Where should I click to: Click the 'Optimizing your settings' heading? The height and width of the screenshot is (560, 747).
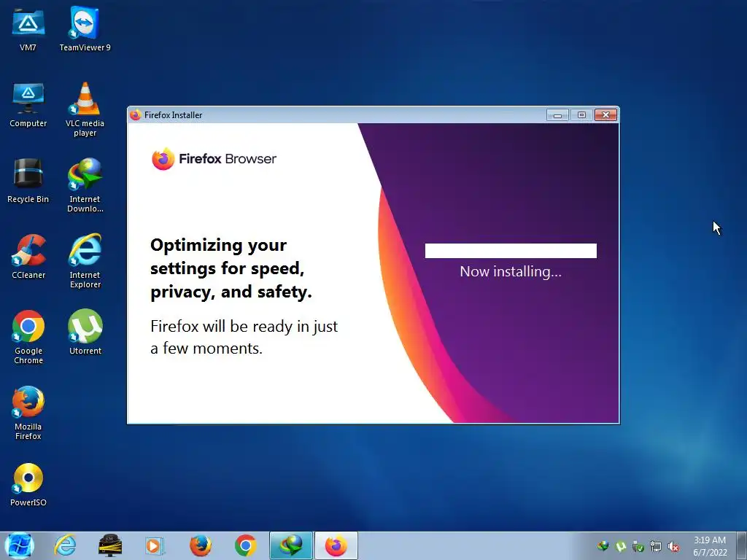tap(231, 268)
